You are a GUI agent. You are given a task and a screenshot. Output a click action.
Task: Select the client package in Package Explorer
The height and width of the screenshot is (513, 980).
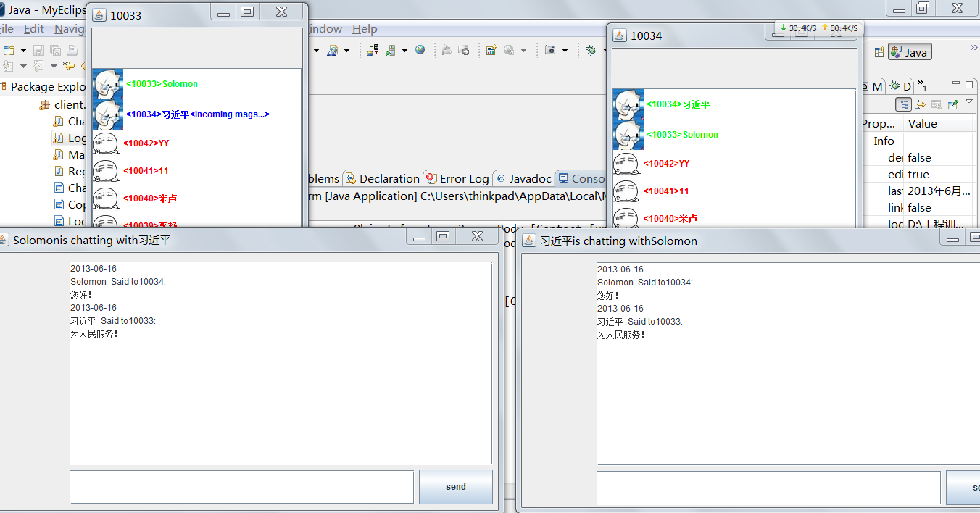tap(62, 104)
